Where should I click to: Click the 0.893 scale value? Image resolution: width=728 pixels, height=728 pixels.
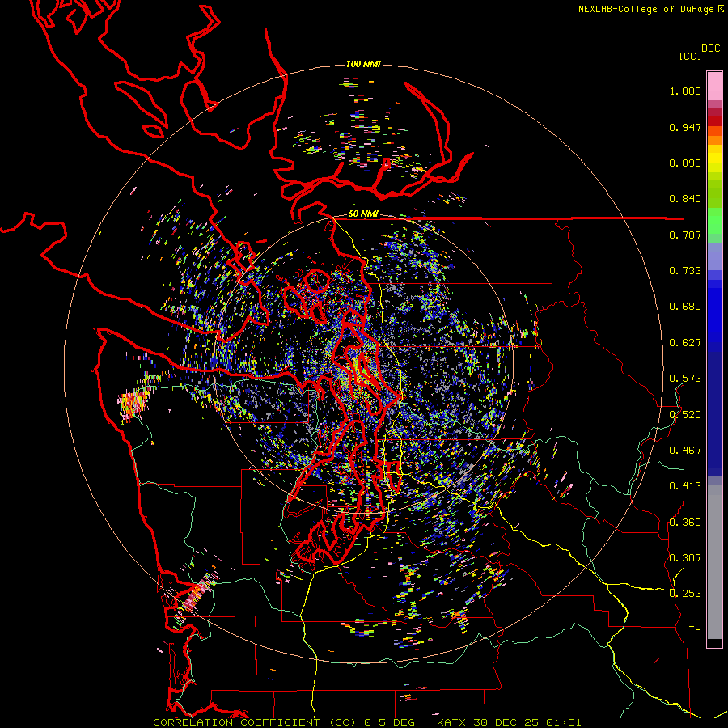[685, 163]
